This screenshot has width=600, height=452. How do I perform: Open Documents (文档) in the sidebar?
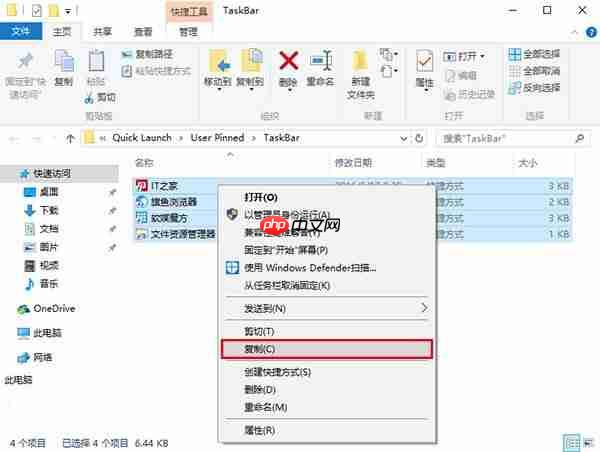pos(49,229)
